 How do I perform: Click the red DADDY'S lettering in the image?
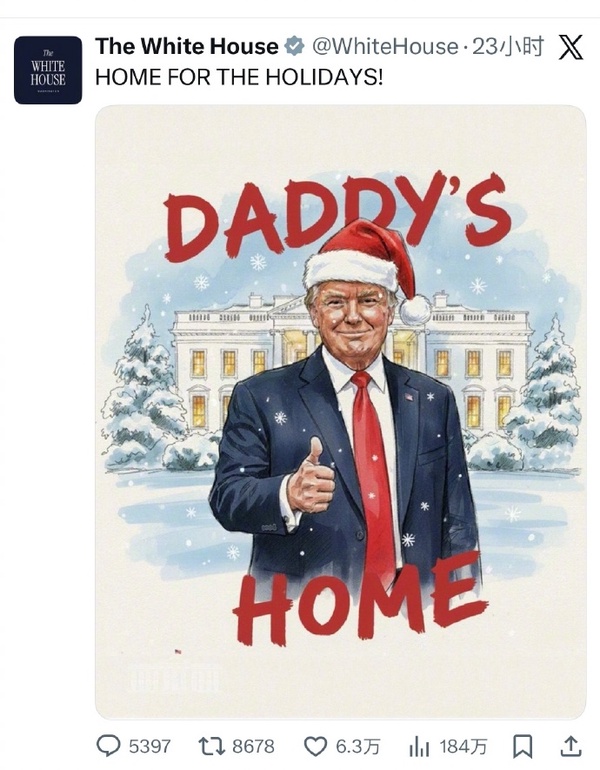[x=337, y=217]
